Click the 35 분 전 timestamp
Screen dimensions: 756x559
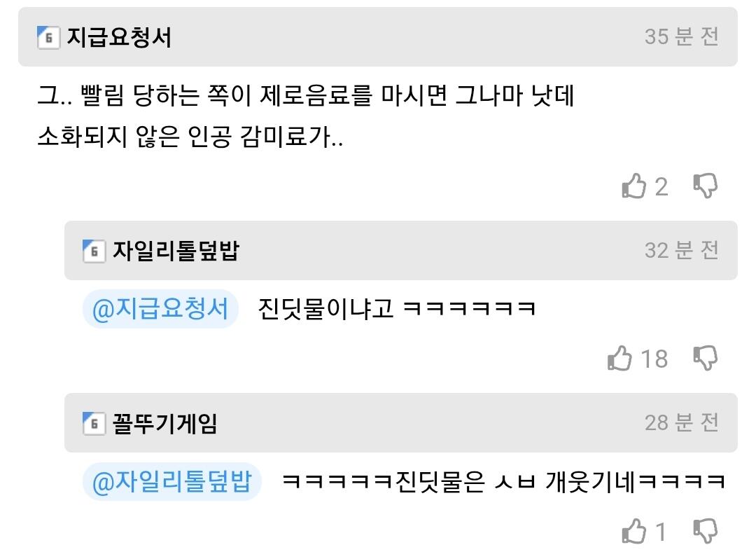682,36
